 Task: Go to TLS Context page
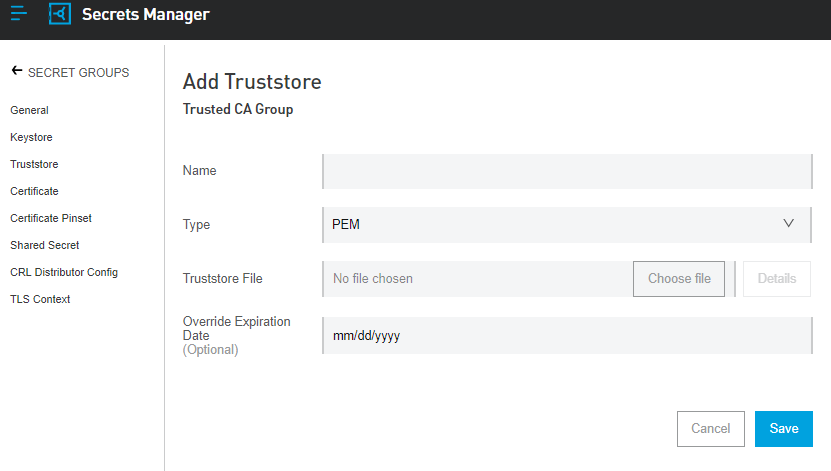(x=40, y=299)
